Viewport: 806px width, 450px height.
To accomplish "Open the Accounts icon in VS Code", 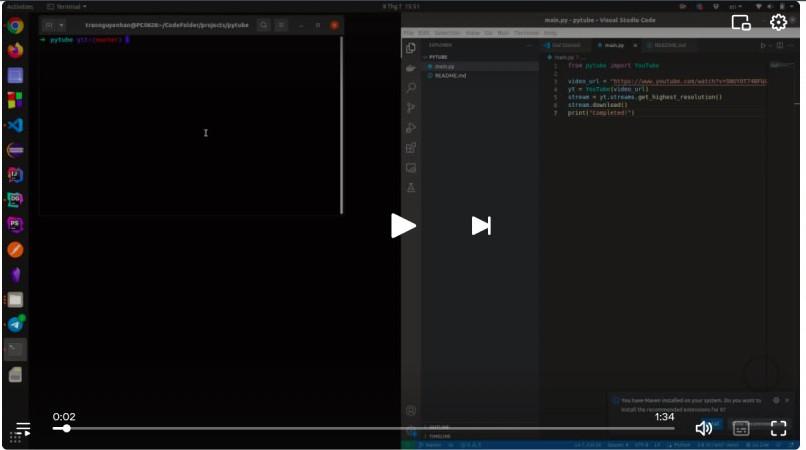I will pyautogui.click(x=411, y=410).
